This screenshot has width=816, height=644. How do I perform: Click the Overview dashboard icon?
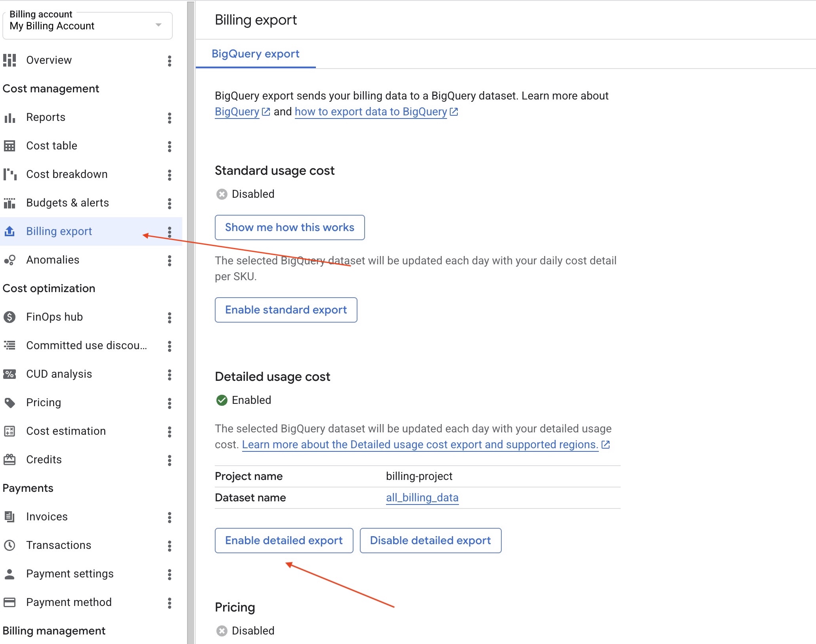(x=10, y=60)
